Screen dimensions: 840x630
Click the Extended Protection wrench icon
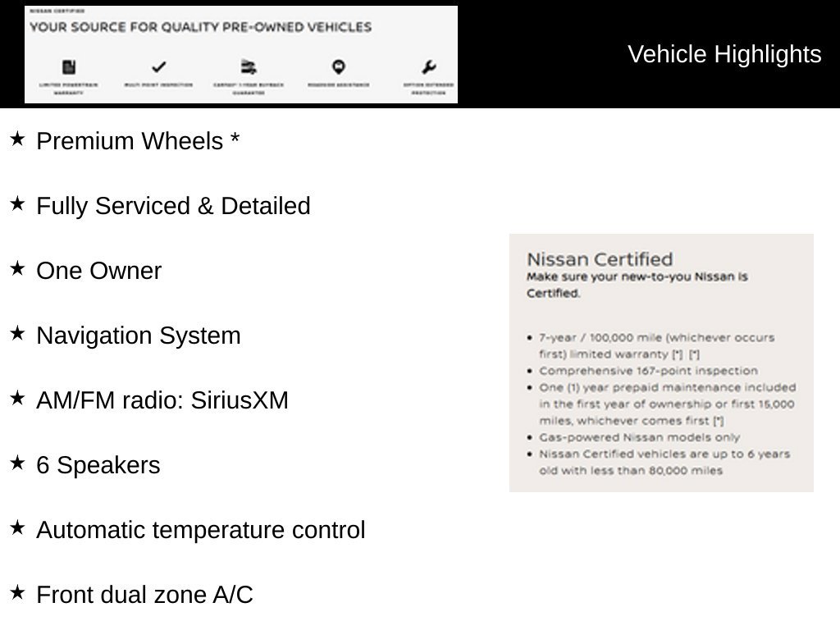(428, 67)
